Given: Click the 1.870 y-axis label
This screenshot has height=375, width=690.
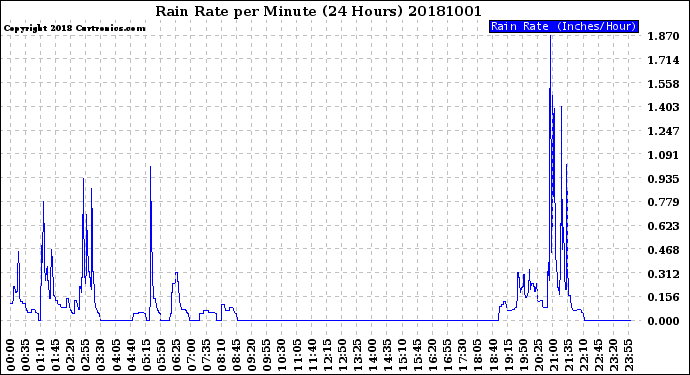Looking at the screenshot, I should click(664, 36).
